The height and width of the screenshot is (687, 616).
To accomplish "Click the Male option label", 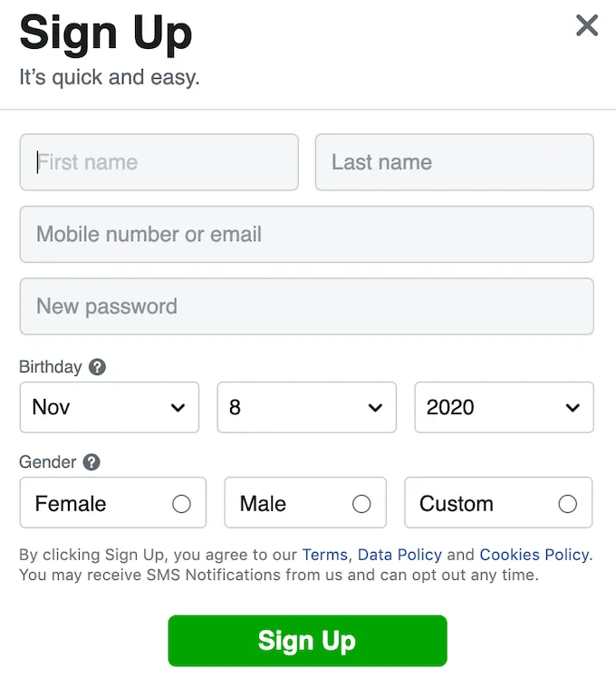I will [x=263, y=504].
